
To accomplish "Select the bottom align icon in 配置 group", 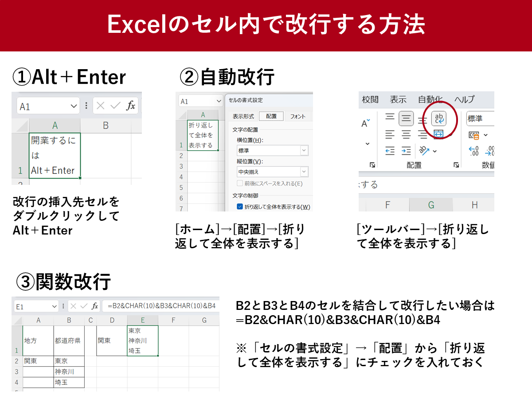I will 423,120.
